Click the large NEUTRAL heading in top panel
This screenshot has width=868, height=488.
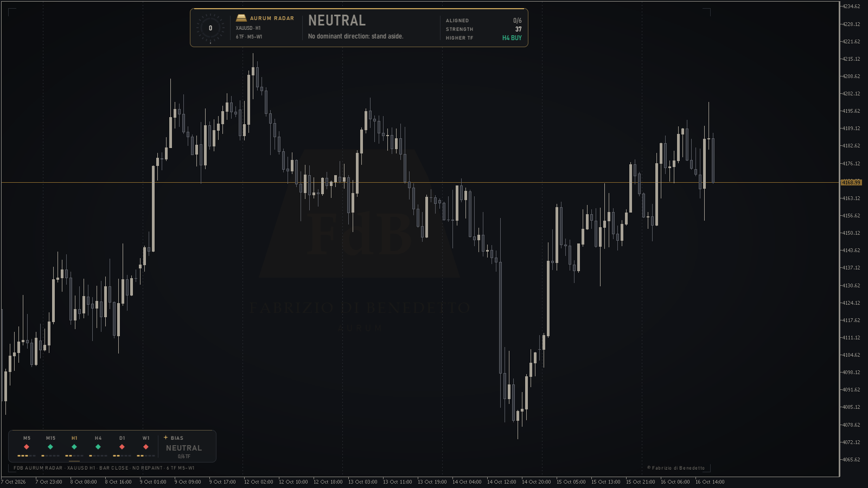pyautogui.click(x=337, y=21)
